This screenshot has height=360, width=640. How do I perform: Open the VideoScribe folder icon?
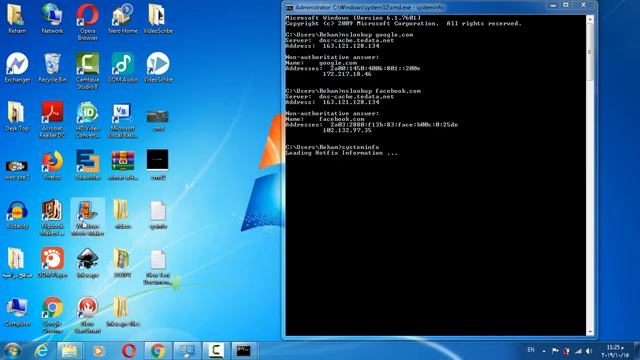click(158, 19)
